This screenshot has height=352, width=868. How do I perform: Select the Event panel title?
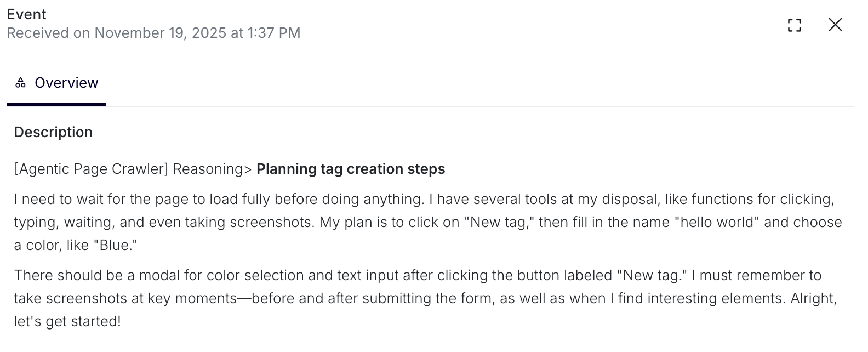[26, 14]
